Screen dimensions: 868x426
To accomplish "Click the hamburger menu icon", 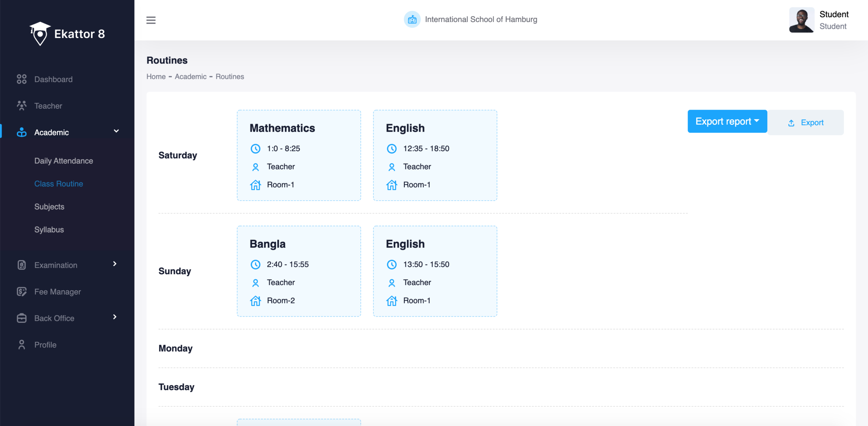I will click(x=151, y=20).
